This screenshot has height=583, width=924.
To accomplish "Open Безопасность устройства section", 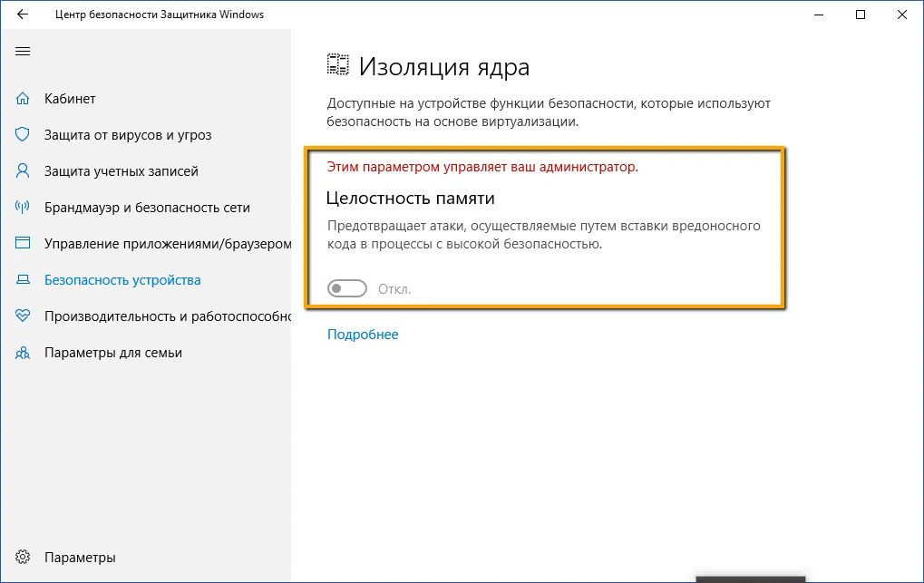I will [x=122, y=280].
